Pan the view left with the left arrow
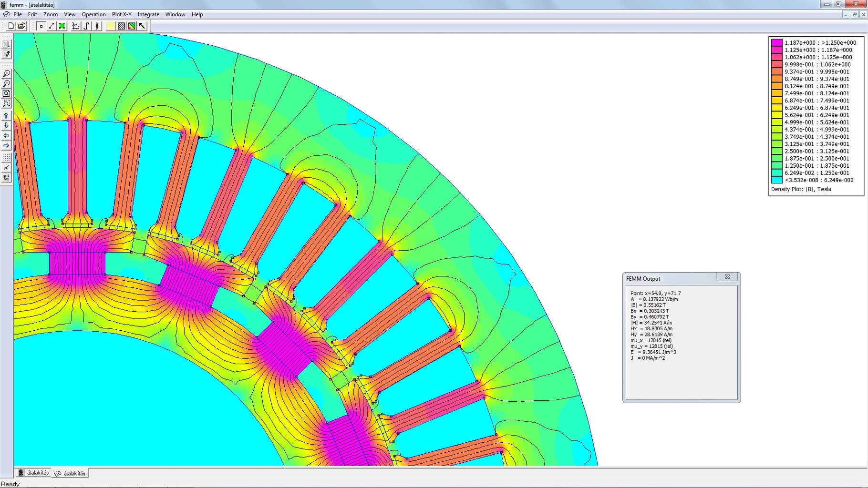The image size is (868, 488). pyautogui.click(x=6, y=135)
